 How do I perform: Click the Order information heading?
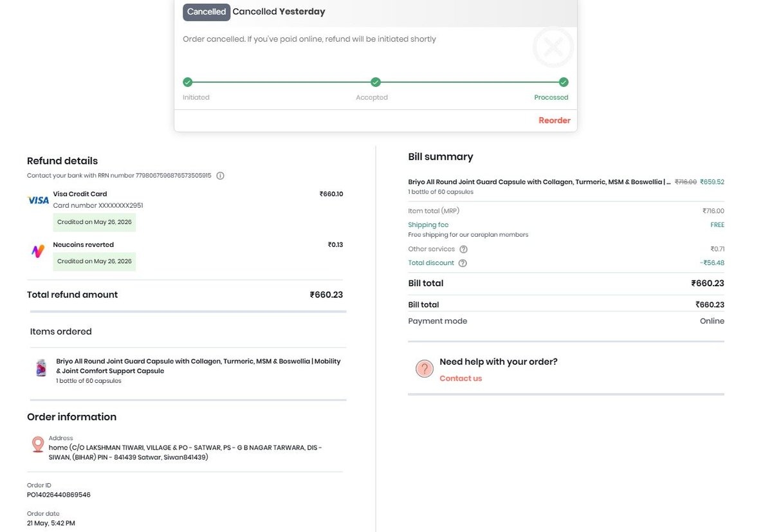pyautogui.click(x=72, y=417)
